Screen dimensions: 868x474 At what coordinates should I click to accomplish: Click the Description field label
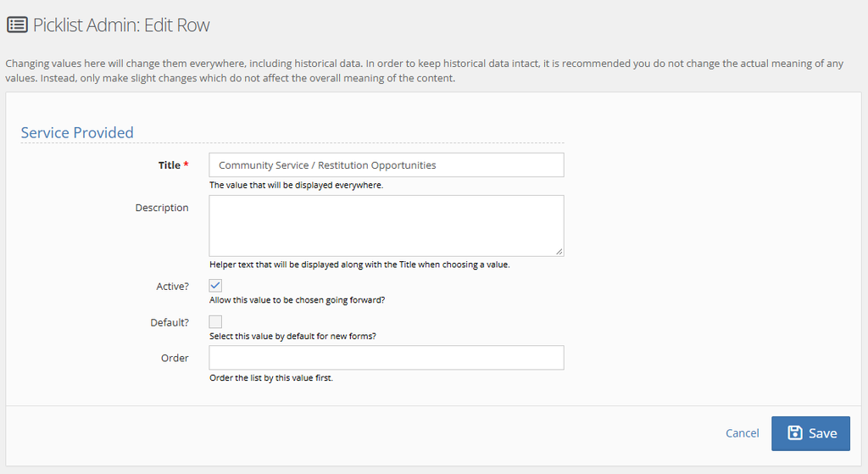pyautogui.click(x=162, y=208)
